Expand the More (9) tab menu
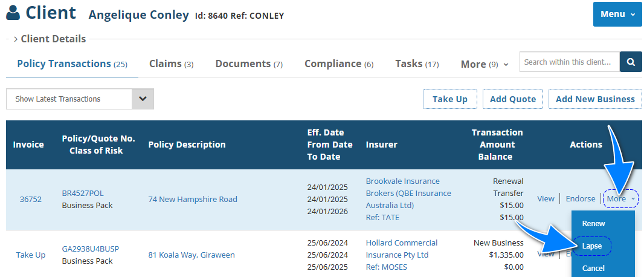Viewport: 644px width, 277px height. coord(485,64)
